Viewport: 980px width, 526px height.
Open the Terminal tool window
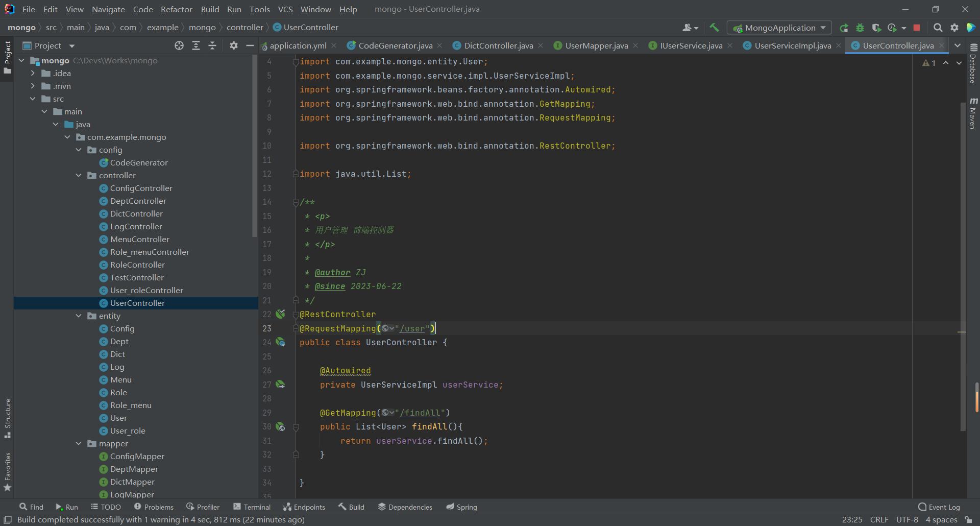(x=252, y=507)
